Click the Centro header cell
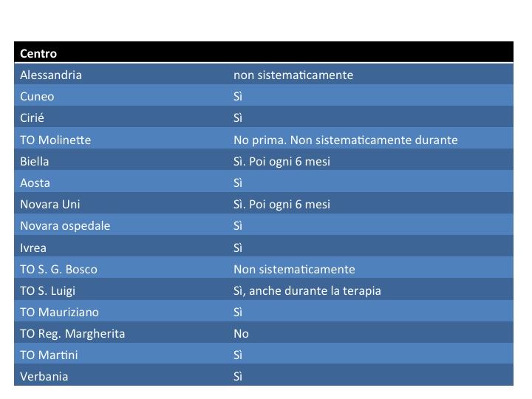This screenshot has height=399, width=532. point(38,54)
